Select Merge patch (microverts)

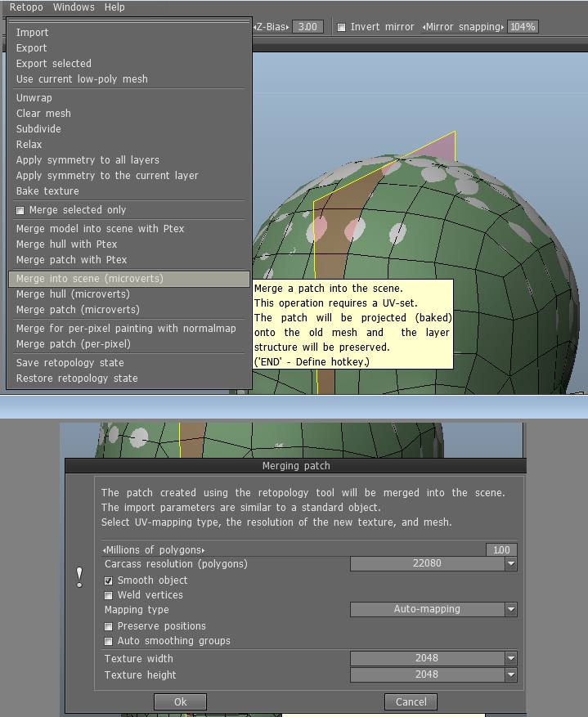[x=78, y=310]
